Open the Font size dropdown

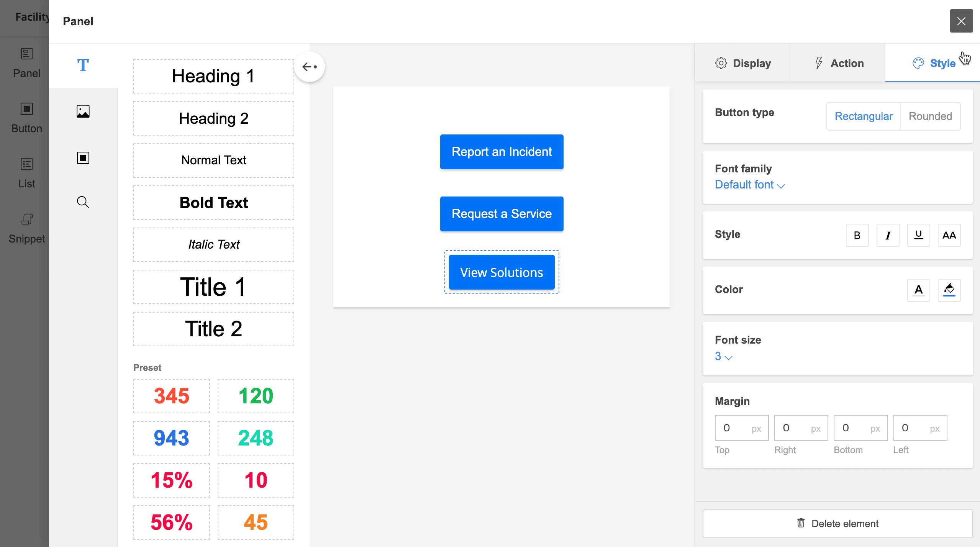(723, 357)
